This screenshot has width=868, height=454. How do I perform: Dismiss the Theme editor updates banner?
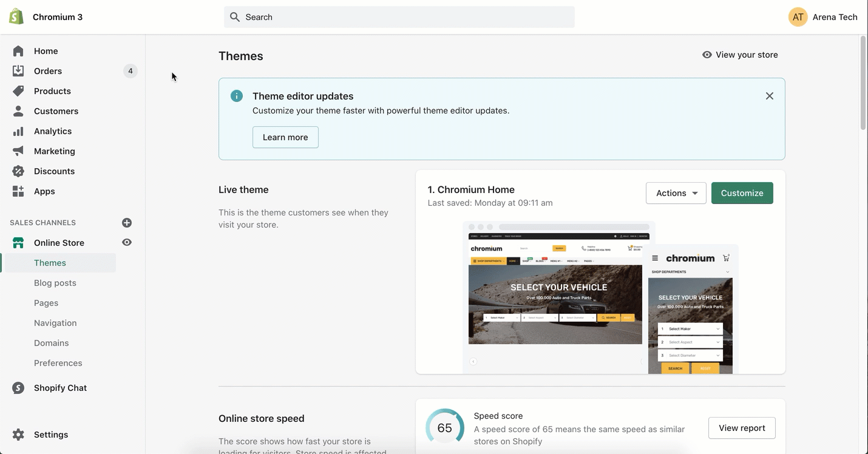pyautogui.click(x=770, y=96)
